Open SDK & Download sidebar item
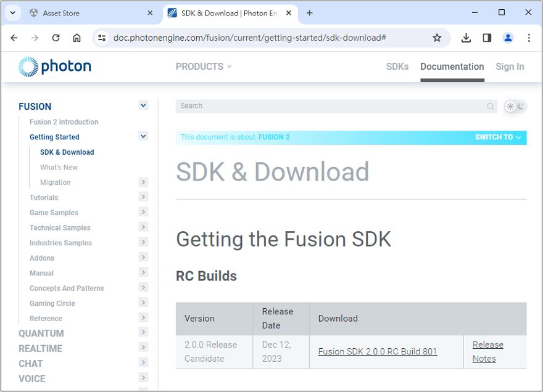 pyautogui.click(x=67, y=152)
